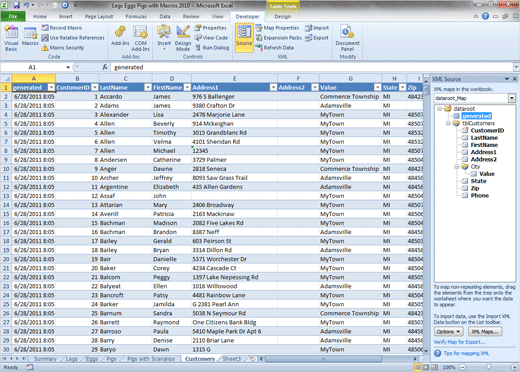Viewport: 520px width, 372px height.
Task: Open the Address1 column filter dropdown
Action: pos(273,87)
